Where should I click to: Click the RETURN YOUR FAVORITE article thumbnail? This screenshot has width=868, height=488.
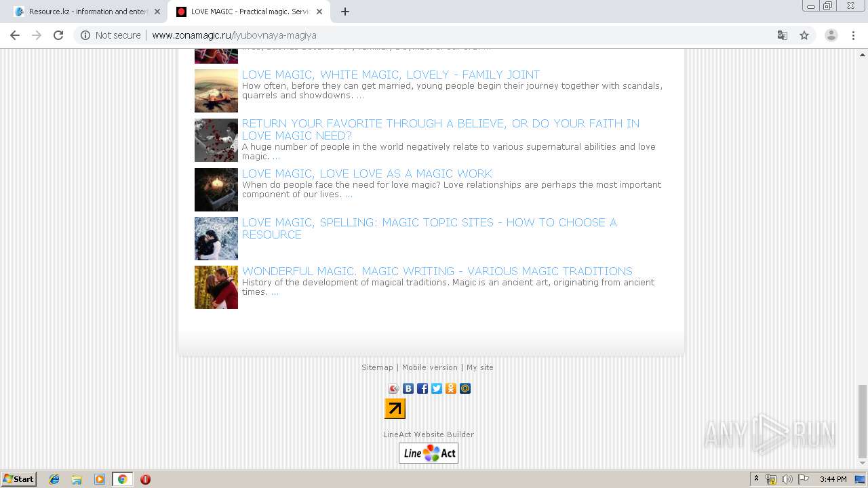click(216, 140)
